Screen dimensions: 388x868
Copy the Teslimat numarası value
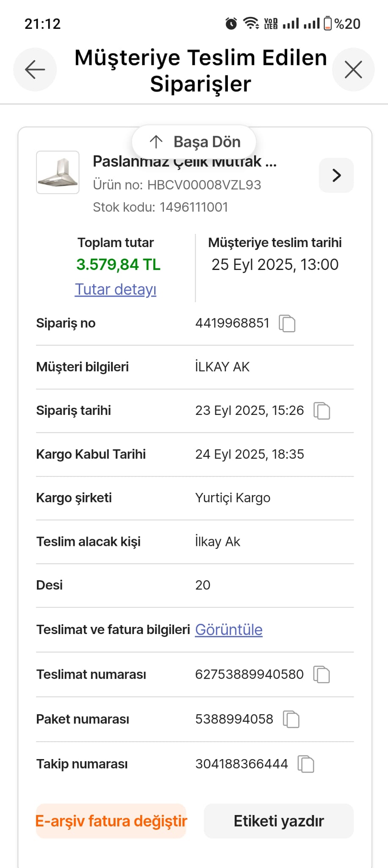pos(321,674)
